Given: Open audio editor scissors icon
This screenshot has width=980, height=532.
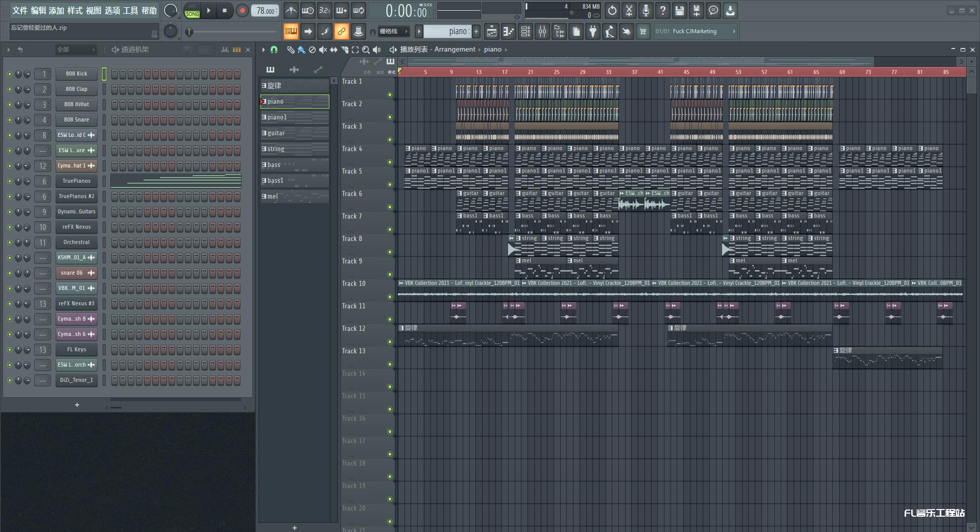Looking at the screenshot, I should (x=629, y=10).
